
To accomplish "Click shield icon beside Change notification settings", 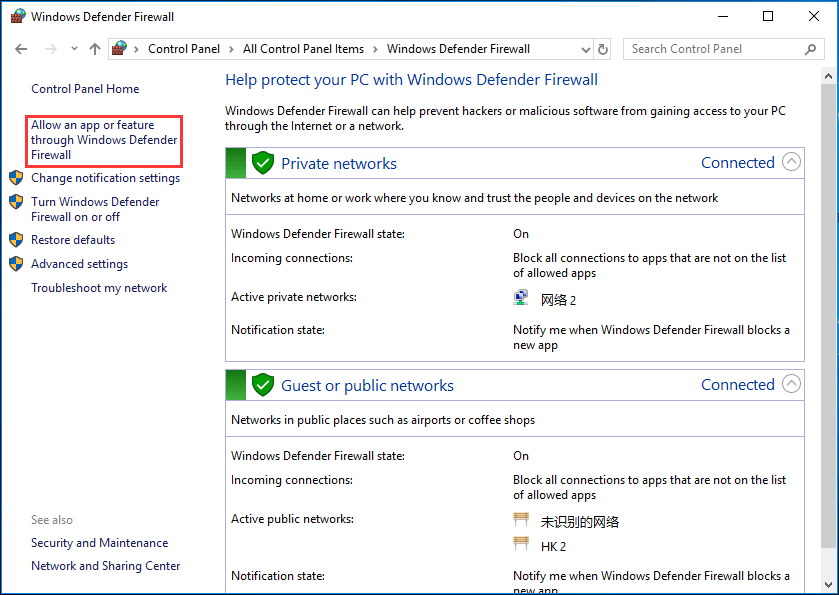I will 17,178.
